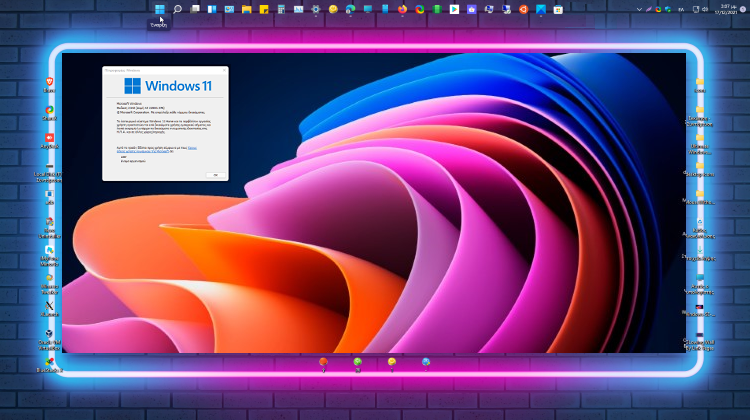Open the Glowing Wall desktop file
The image size is (750, 420).
pyautogui.click(x=700, y=340)
